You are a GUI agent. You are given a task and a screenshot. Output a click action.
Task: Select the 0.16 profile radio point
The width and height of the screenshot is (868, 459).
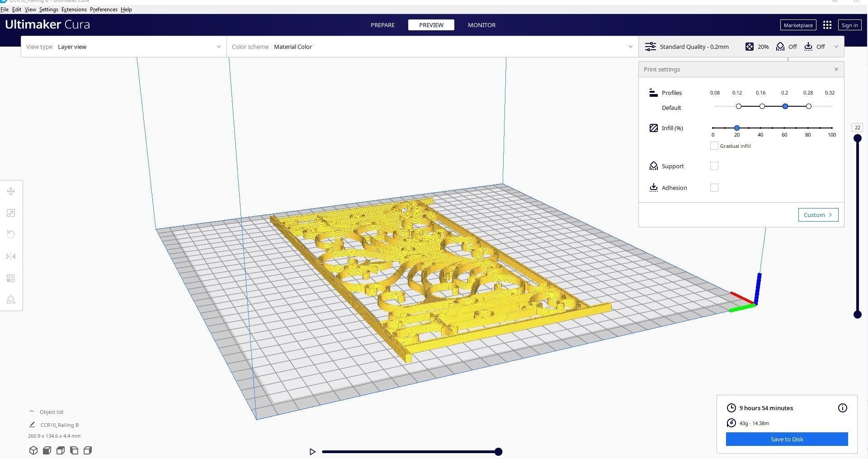click(x=762, y=106)
